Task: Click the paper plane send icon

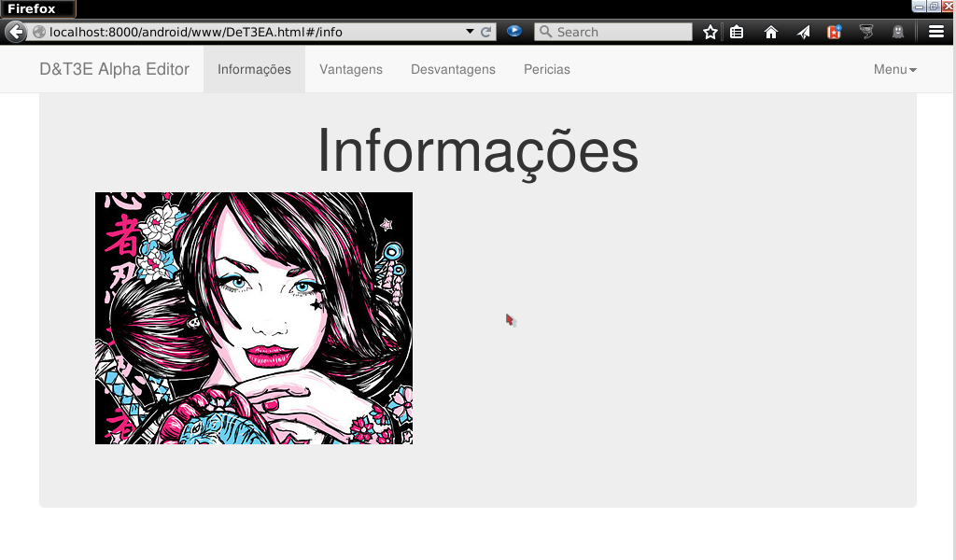Action: click(803, 32)
